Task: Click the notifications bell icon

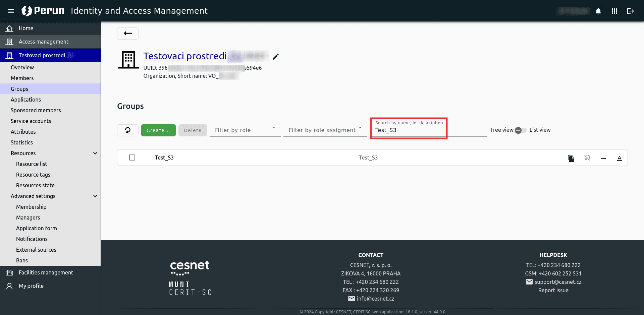Action: click(x=598, y=11)
